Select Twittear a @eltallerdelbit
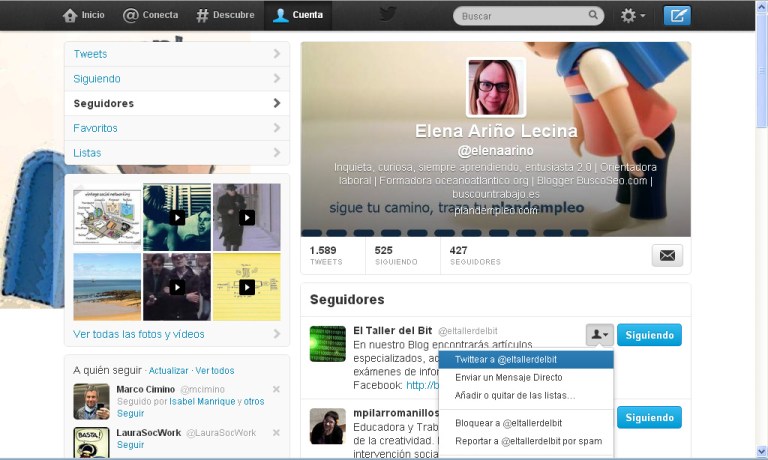Screen dimensions: 768x460 (526, 360)
